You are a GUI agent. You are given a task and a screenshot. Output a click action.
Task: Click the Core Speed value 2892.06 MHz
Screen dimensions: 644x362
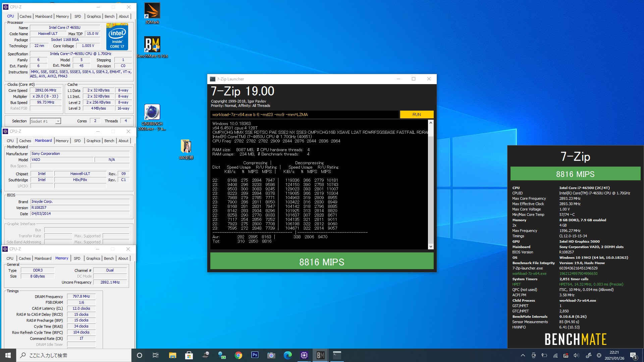pyautogui.click(x=46, y=90)
